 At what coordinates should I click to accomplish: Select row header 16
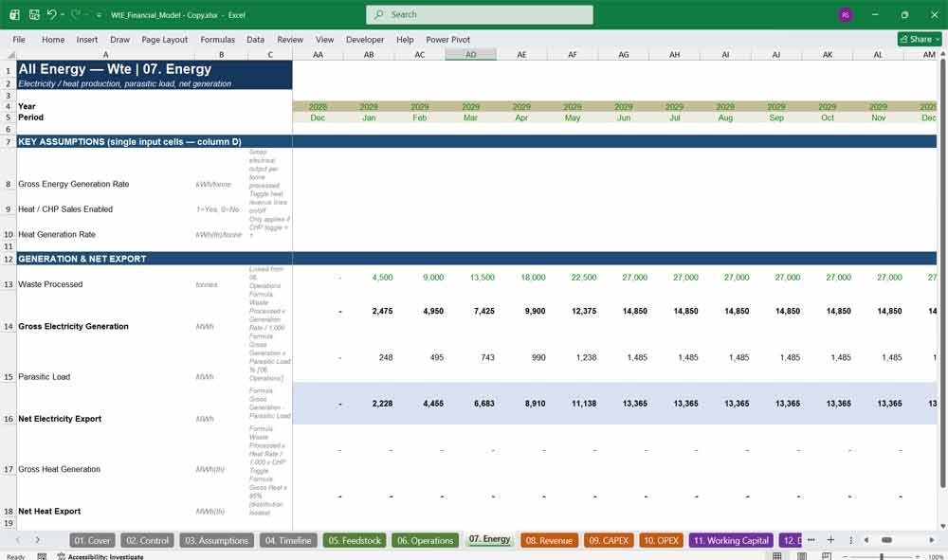pyautogui.click(x=9, y=403)
